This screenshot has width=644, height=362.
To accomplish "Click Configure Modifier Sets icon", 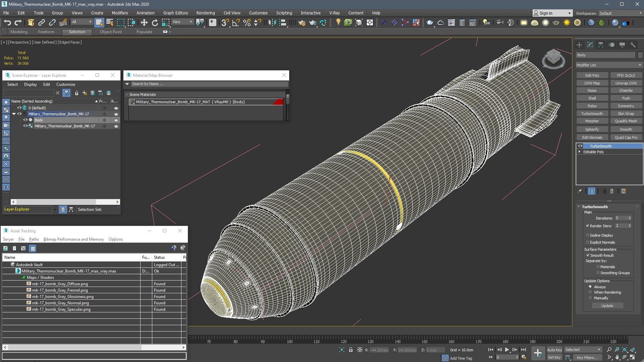I will coord(624,191).
